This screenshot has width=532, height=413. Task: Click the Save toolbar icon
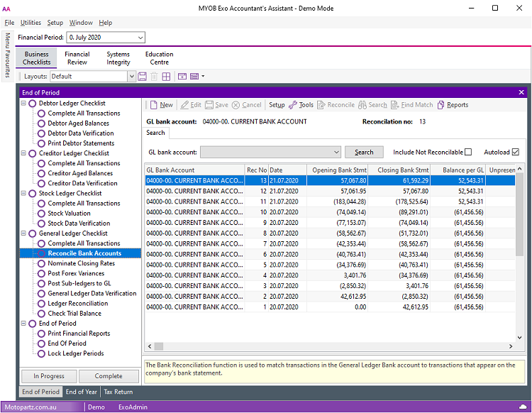point(216,105)
